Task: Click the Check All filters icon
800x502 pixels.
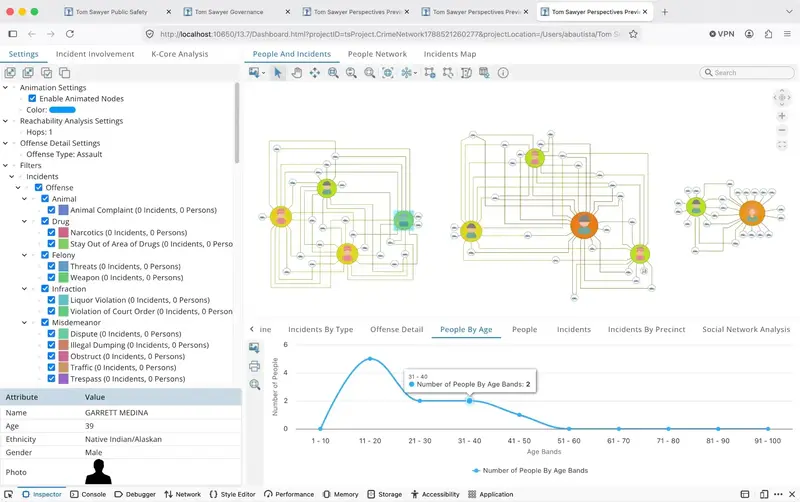Action: 46,72
